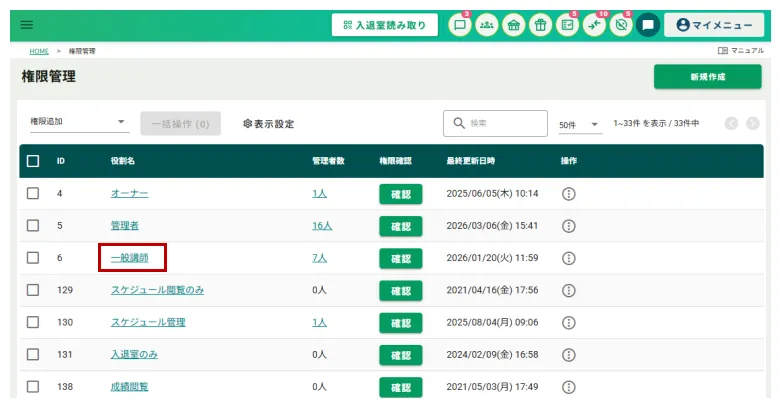The image size is (780, 414).
Task: Click the arrows icon with badge 10
Action: [594, 25]
